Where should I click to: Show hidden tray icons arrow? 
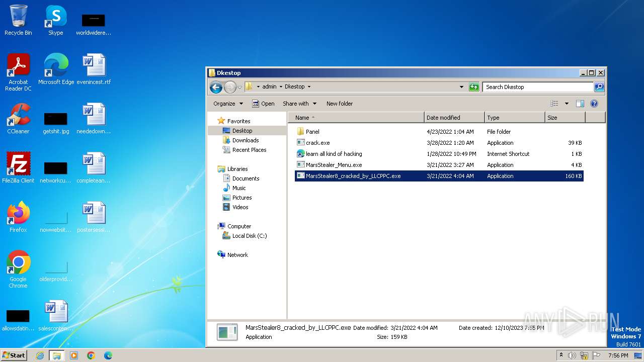click(x=561, y=355)
